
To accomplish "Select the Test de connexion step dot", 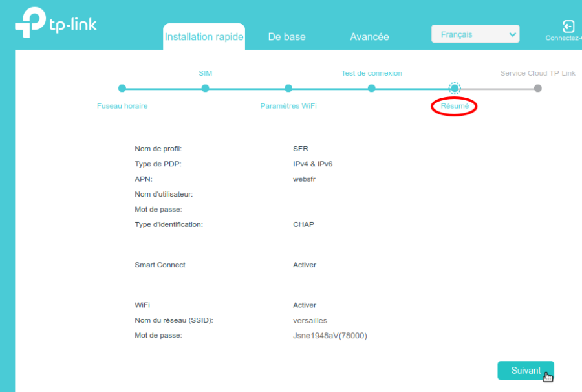I will click(372, 88).
